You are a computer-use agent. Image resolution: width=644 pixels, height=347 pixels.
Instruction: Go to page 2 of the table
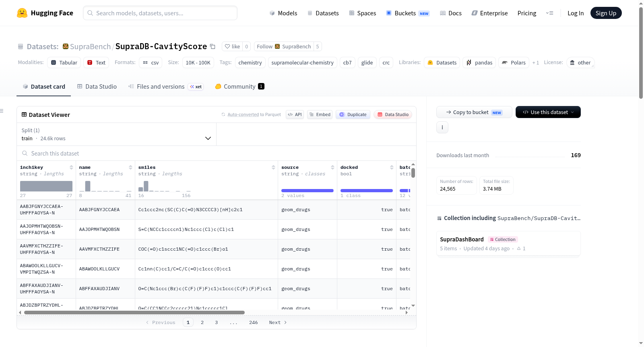tap(202, 322)
